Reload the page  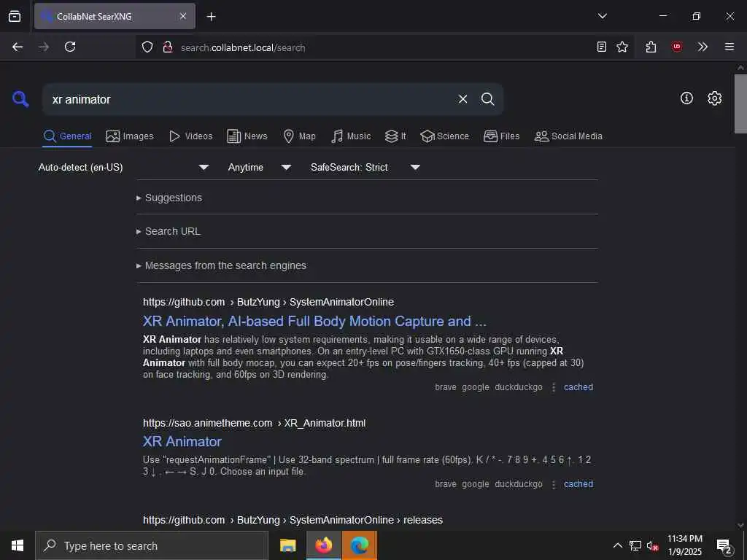[x=70, y=47]
